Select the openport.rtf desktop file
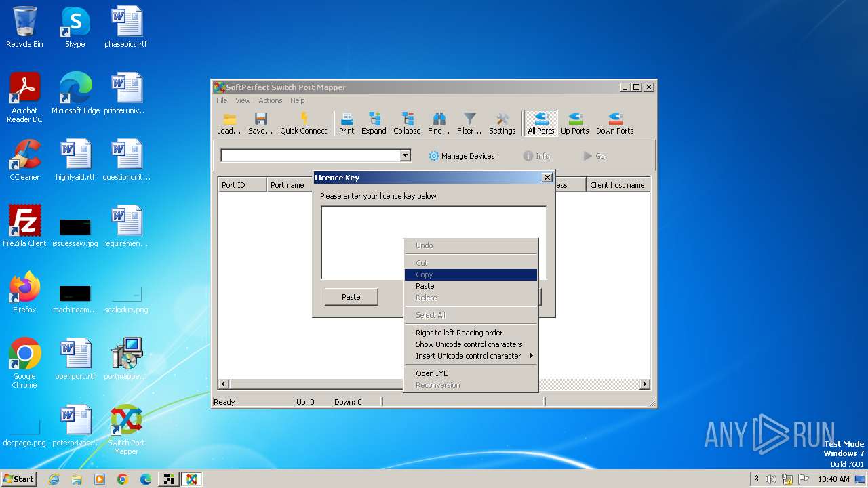 [x=75, y=359]
